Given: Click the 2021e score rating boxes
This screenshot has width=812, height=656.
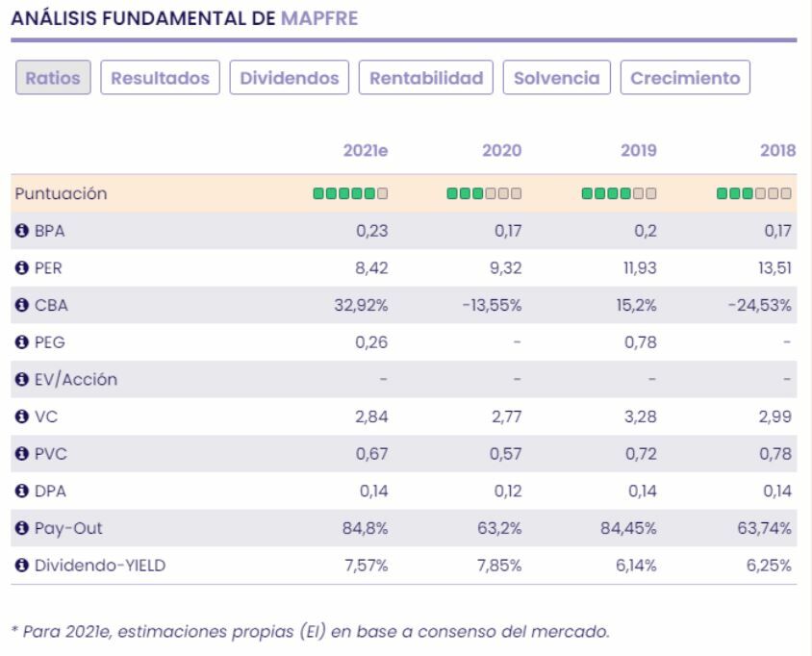Looking at the screenshot, I should click(x=350, y=194).
